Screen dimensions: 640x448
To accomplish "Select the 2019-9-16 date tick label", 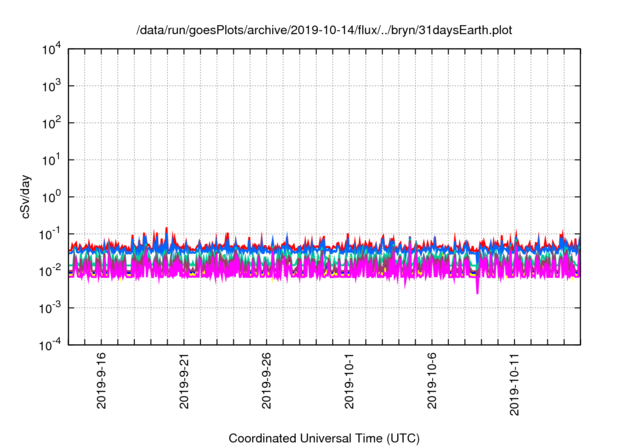I will [x=101, y=378].
